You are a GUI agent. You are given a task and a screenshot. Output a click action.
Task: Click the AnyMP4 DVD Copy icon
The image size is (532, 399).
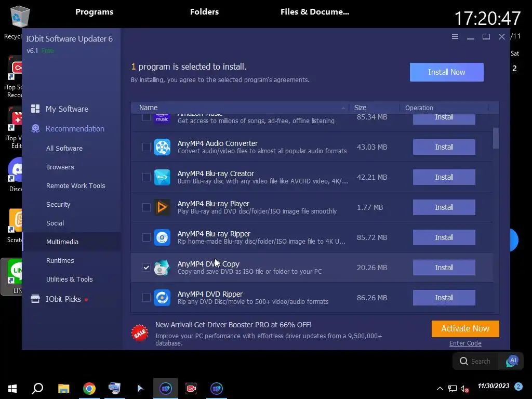(162, 268)
